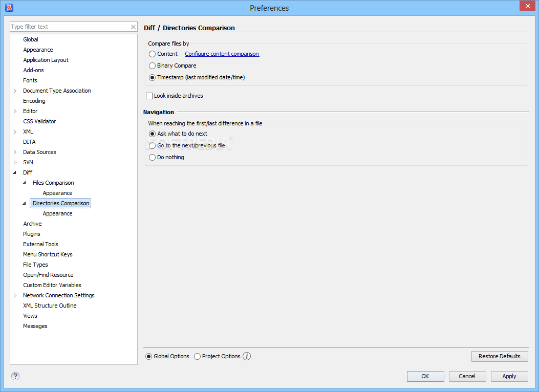The width and height of the screenshot is (539, 392).
Task: Enable Look inside archives checkbox
Action: click(x=149, y=96)
